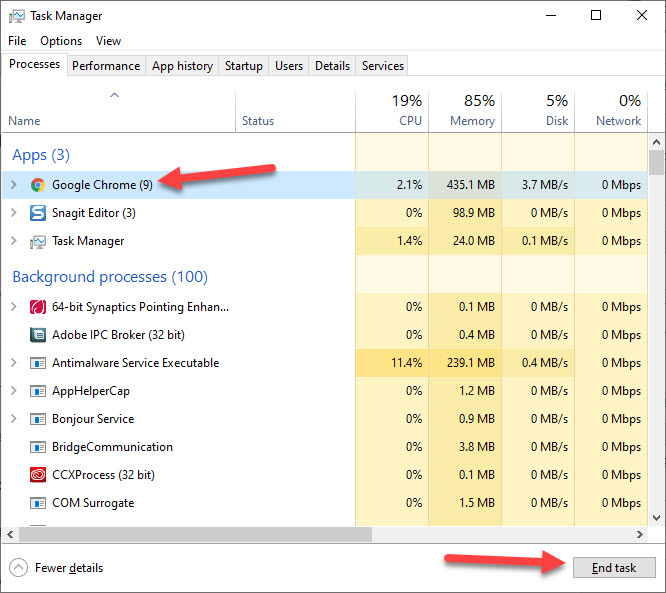Click the Task Manager process icon
This screenshot has width=666, height=593.
point(38,241)
